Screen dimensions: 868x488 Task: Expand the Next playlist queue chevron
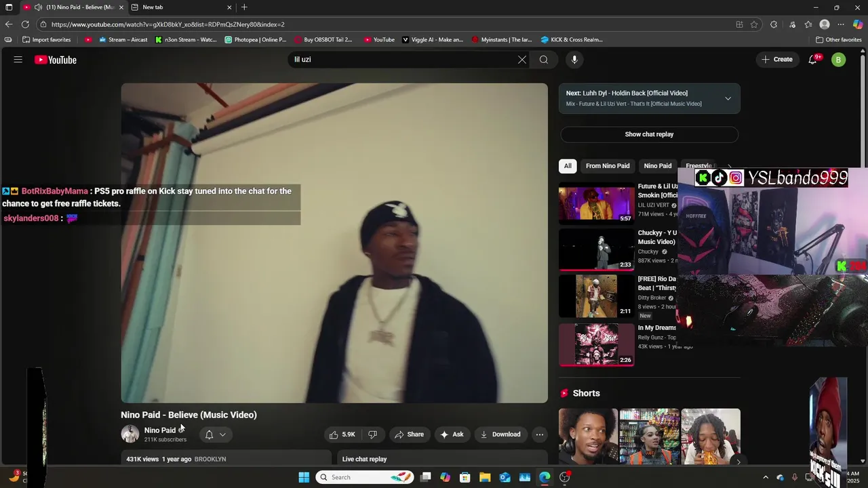[728, 98]
